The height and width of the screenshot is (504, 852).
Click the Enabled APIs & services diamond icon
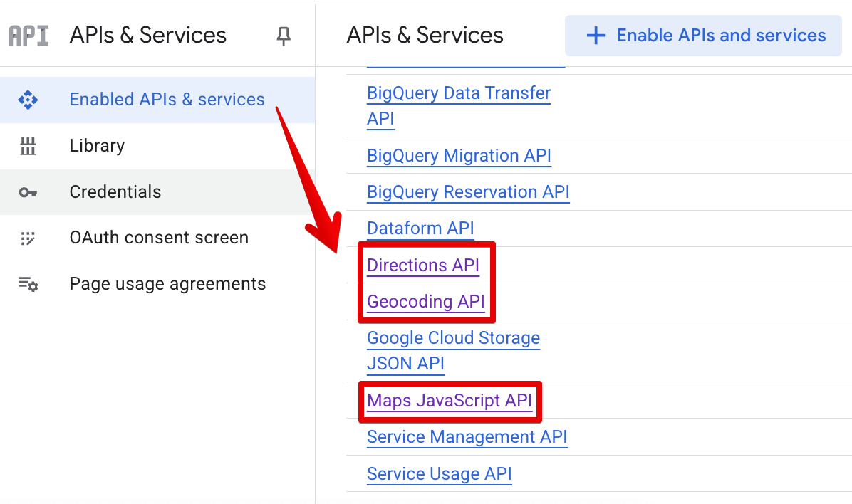[x=28, y=100]
